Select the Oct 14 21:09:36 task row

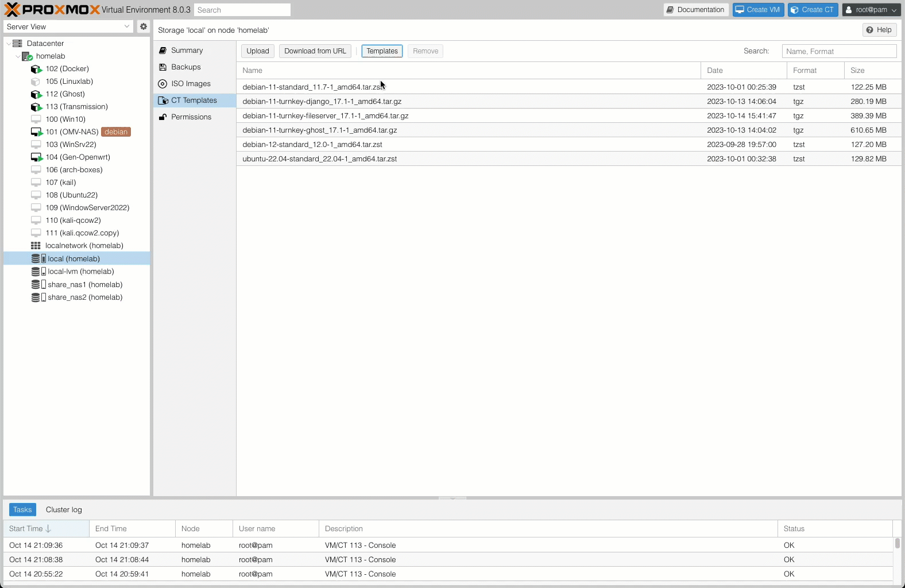(448, 546)
